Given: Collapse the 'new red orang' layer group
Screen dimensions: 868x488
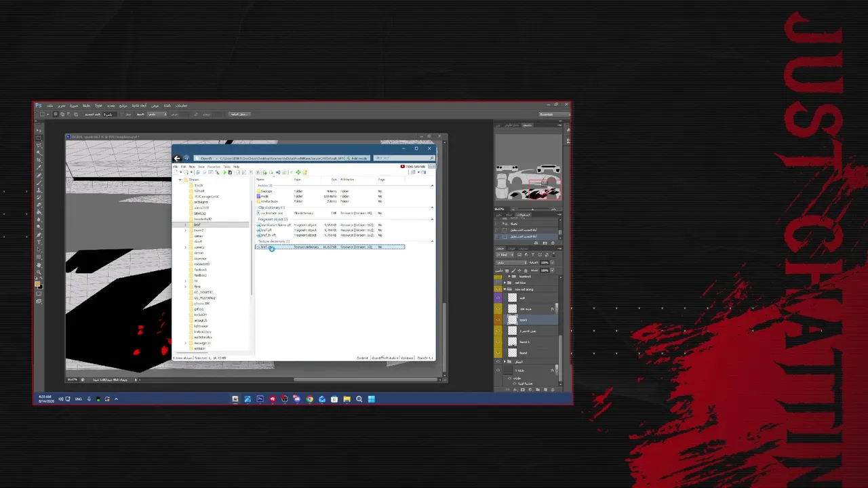Looking at the screenshot, I should click(505, 289).
